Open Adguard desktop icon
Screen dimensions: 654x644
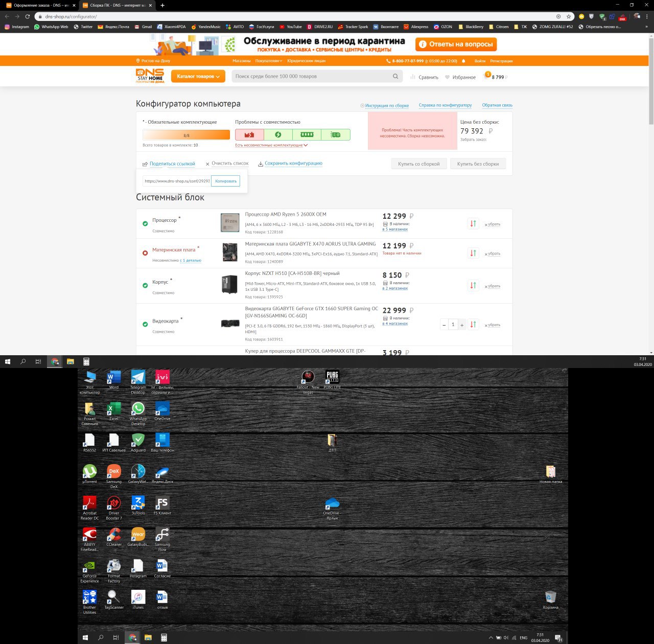138,443
